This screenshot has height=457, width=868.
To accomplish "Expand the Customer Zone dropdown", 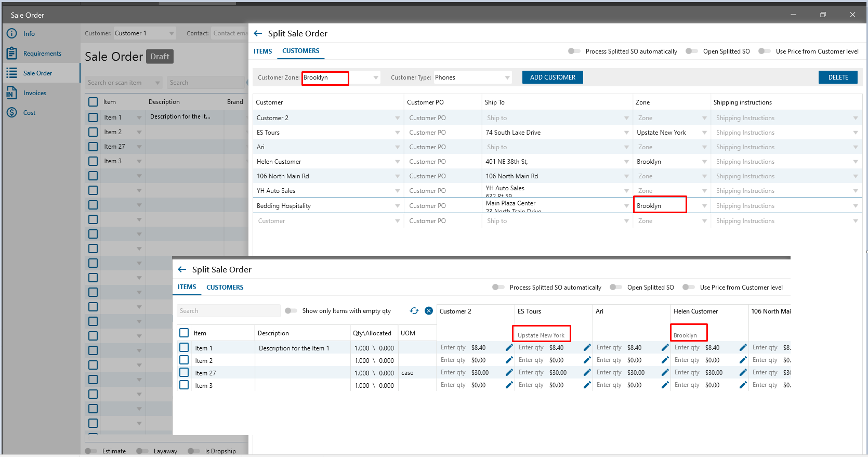I will point(376,78).
